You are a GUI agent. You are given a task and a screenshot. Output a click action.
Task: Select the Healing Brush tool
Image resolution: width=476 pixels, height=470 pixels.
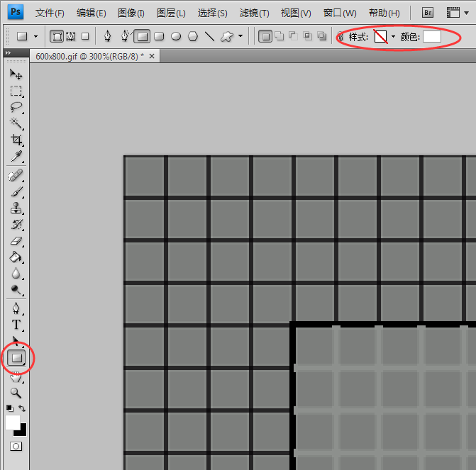tap(16, 175)
